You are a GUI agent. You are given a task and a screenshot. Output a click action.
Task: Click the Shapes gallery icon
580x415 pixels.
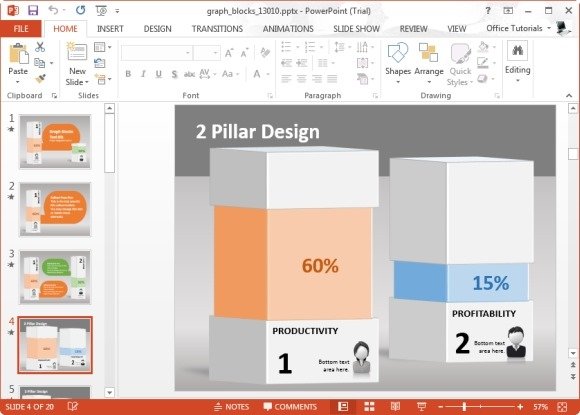pos(398,53)
